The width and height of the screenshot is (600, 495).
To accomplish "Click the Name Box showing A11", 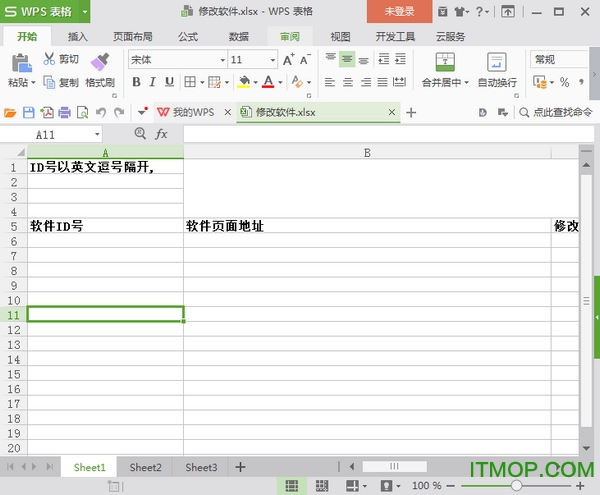I will point(52,134).
